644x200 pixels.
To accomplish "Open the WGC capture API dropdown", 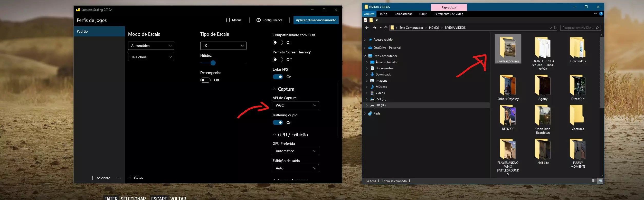I will (296, 105).
